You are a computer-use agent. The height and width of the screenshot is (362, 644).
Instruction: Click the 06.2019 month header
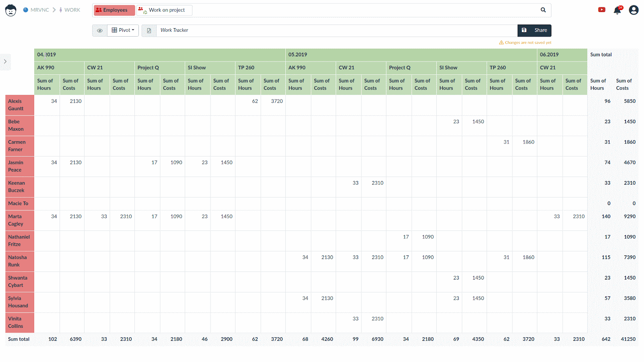tap(562, 55)
